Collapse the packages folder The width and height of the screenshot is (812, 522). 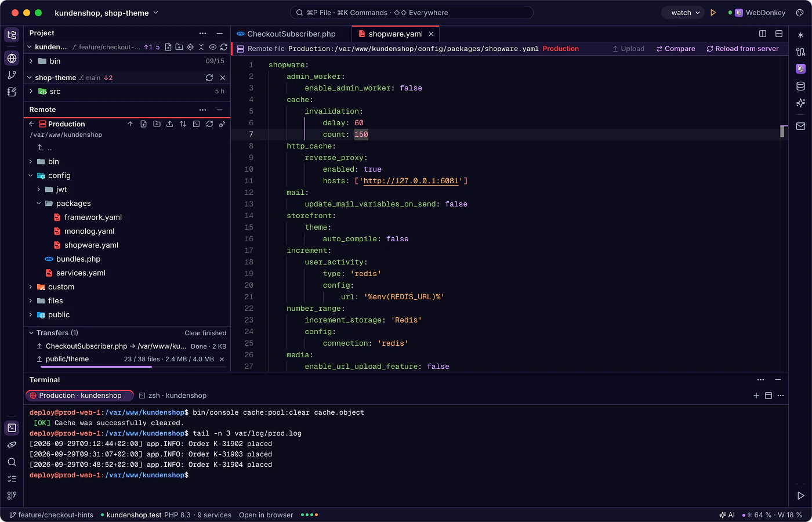click(39, 204)
